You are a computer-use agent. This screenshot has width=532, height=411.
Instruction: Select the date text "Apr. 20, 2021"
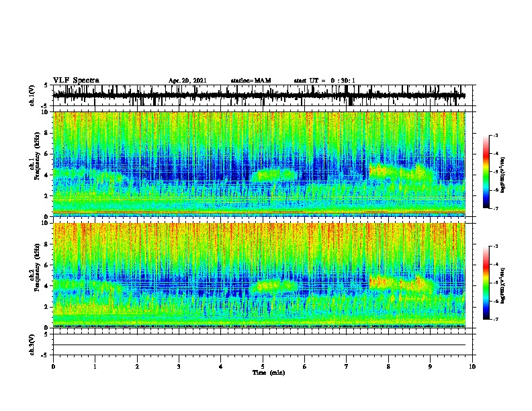coord(187,81)
